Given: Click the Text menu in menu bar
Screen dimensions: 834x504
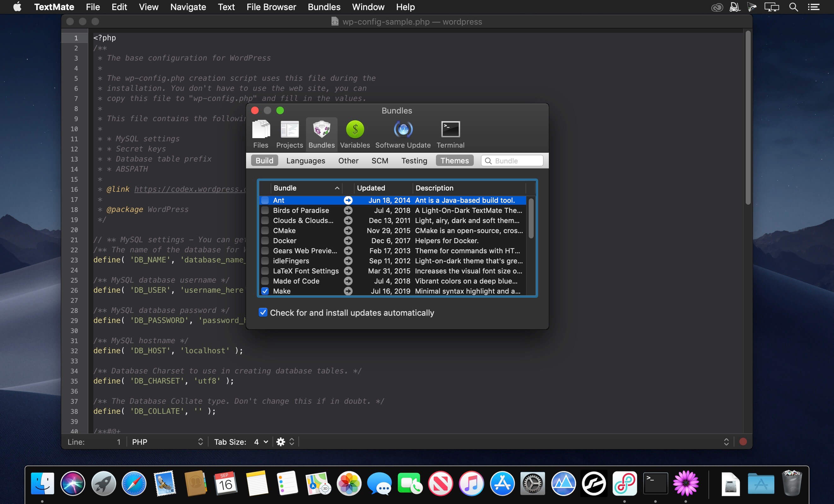Looking at the screenshot, I should point(226,7).
